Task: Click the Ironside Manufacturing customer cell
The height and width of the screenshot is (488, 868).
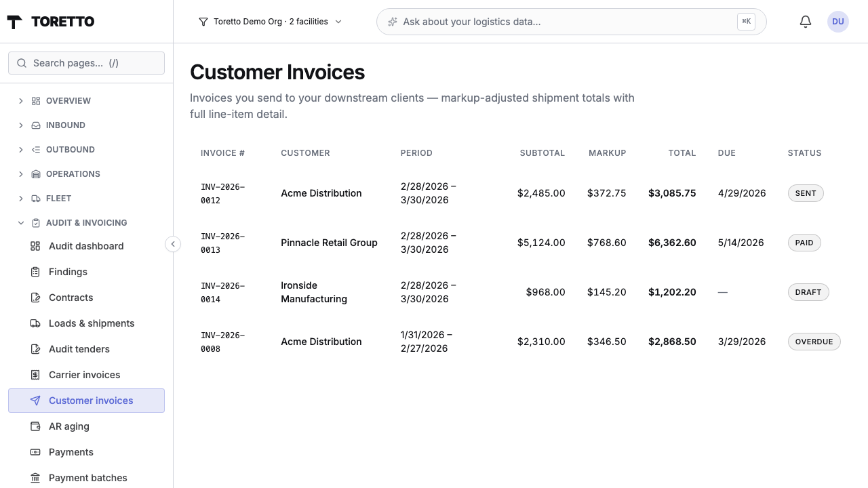Action: (314, 292)
